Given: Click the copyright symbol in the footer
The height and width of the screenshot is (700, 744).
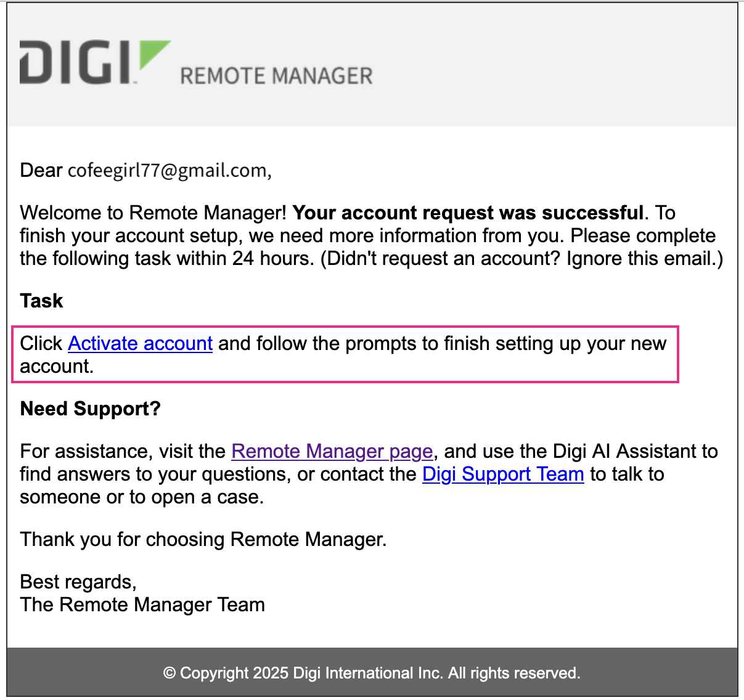Looking at the screenshot, I should [170, 674].
